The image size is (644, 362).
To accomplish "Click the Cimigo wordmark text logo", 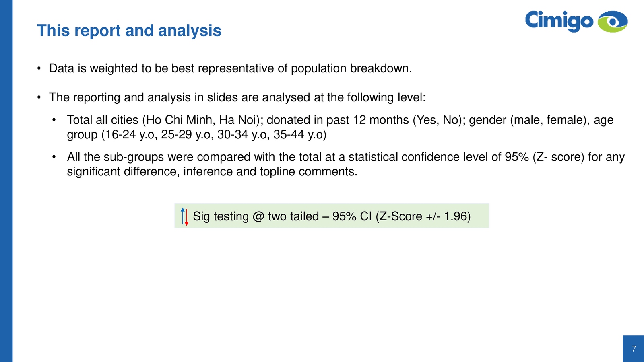I will coord(559,21).
